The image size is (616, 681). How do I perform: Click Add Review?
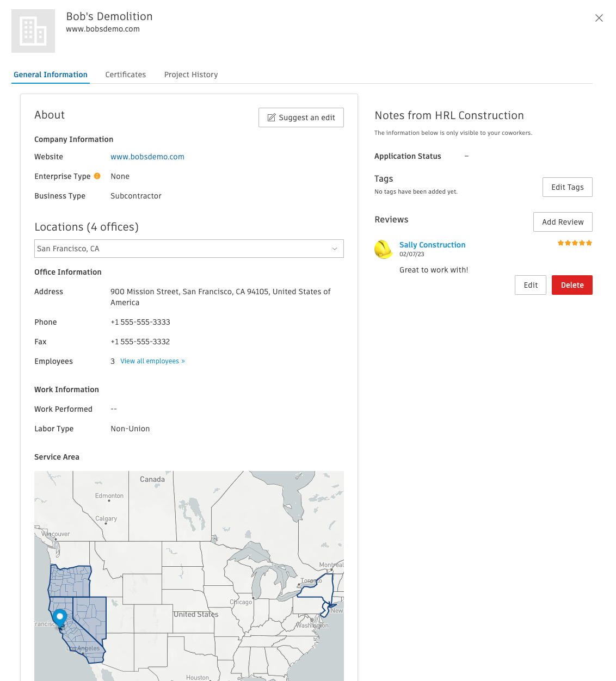[x=563, y=222]
